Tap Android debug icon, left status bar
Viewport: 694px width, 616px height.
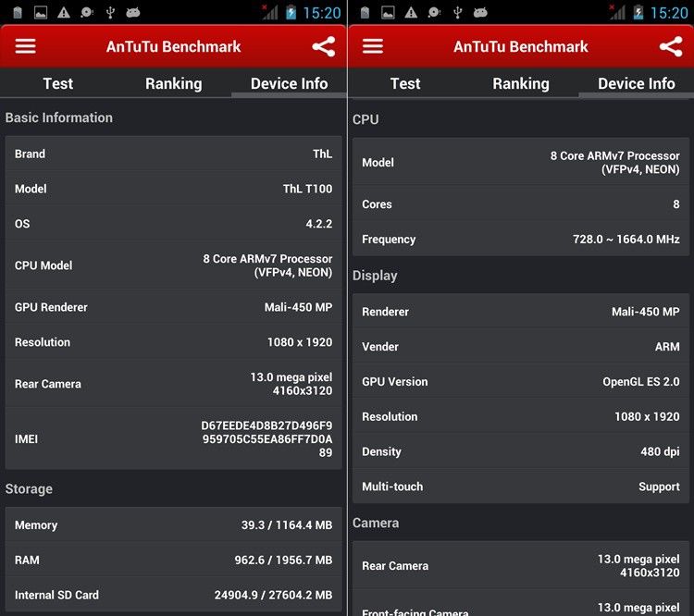132,12
